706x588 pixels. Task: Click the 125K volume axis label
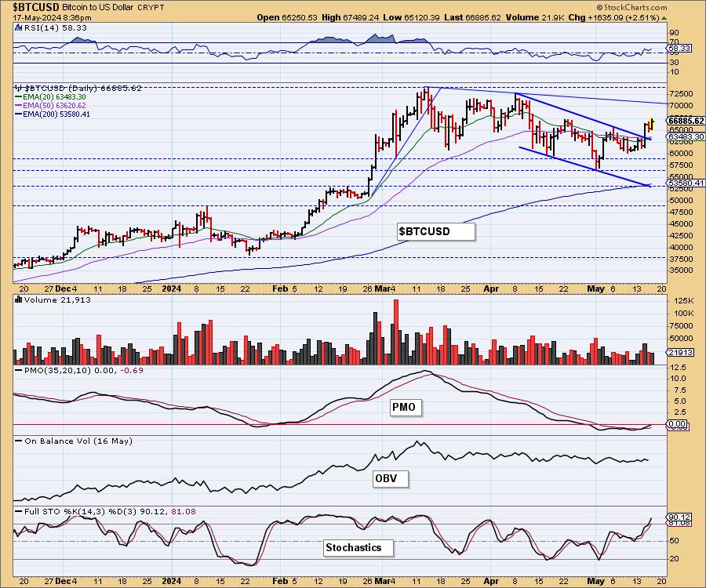683,300
